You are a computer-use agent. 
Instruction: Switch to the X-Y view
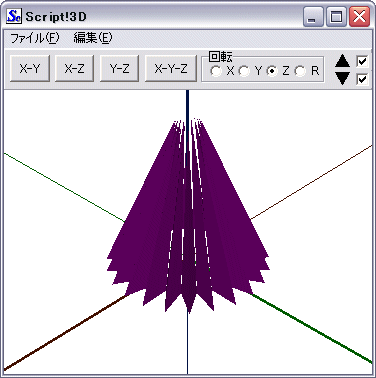point(30,68)
